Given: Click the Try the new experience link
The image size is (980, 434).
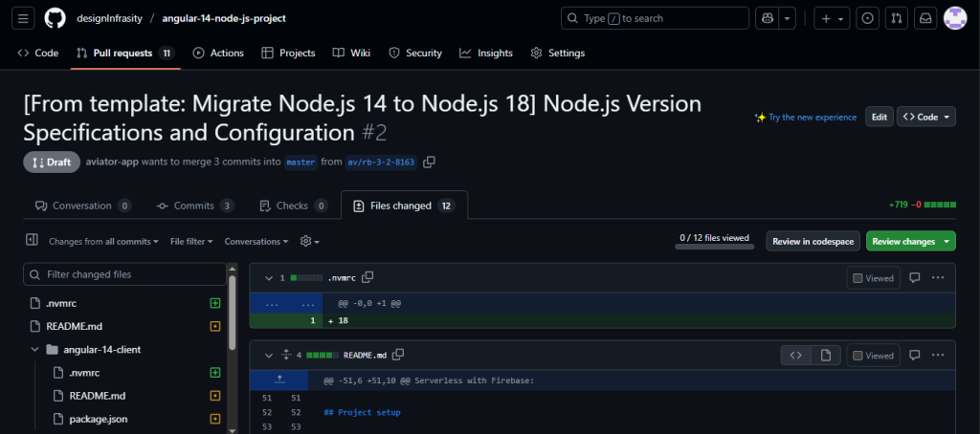Looking at the screenshot, I should coord(805,118).
